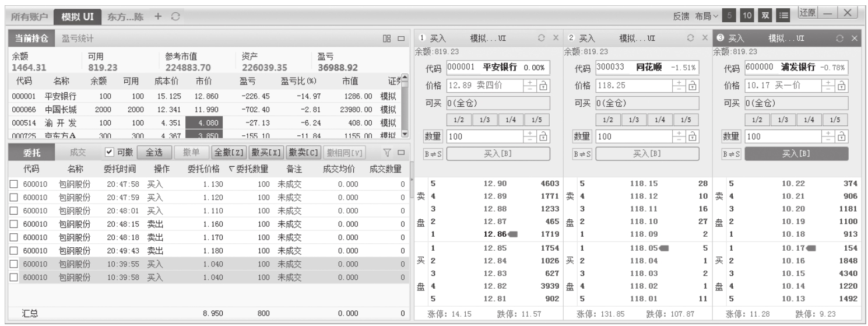
Task: Maximize the 当前持仓 holdings panel
Action: click(x=401, y=38)
